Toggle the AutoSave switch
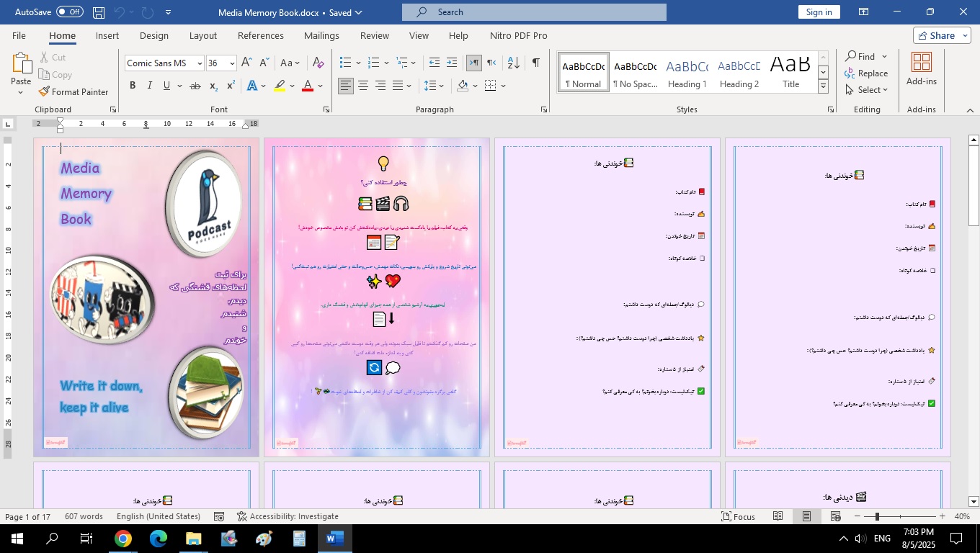The height and width of the screenshot is (553, 980). click(x=70, y=12)
